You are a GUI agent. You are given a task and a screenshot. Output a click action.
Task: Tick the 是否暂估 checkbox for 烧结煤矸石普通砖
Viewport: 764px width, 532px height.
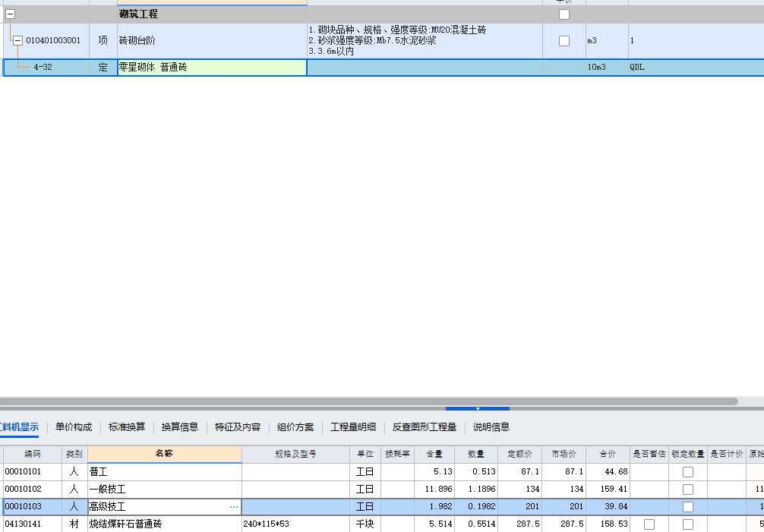click(x=649, y=524)
